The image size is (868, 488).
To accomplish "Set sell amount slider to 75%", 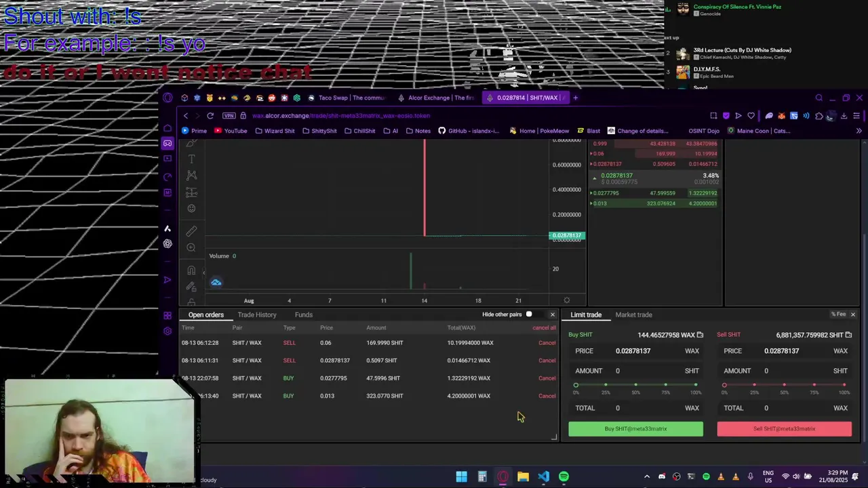I will point(814,385).
